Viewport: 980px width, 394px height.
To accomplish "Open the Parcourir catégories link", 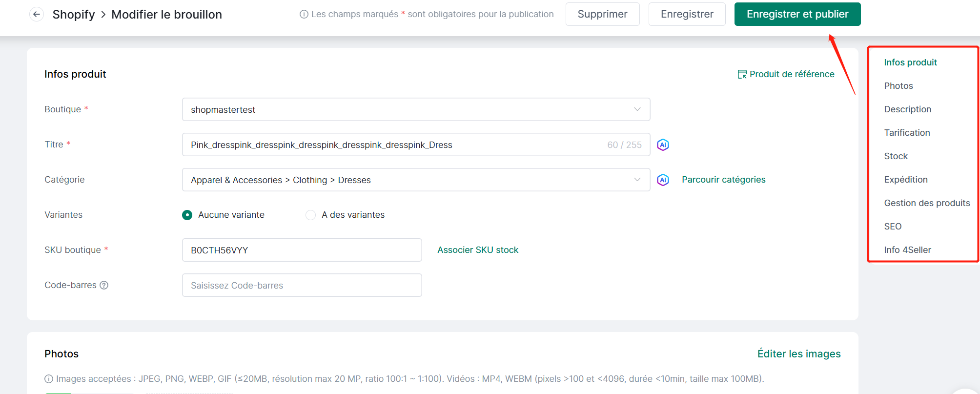I will click(723, 180).
